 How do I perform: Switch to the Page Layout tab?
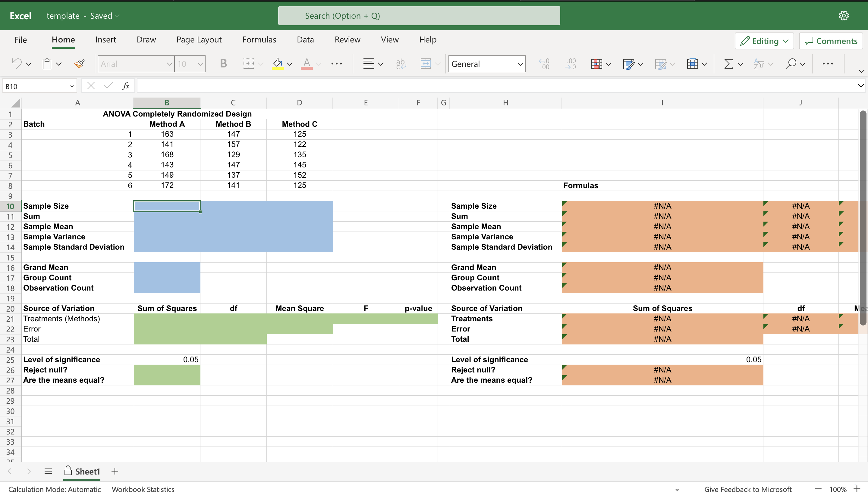pyautogui.click(x=199, y=39)
